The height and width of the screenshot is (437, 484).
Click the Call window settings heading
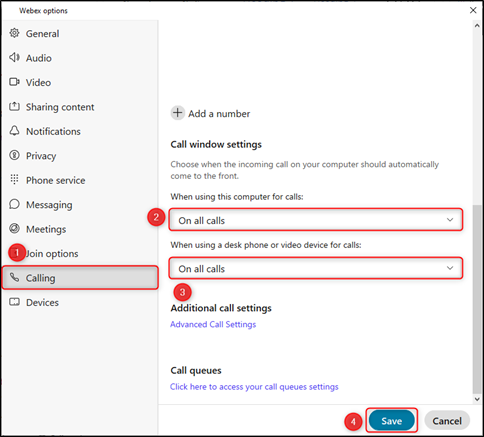tap(216, 145)
